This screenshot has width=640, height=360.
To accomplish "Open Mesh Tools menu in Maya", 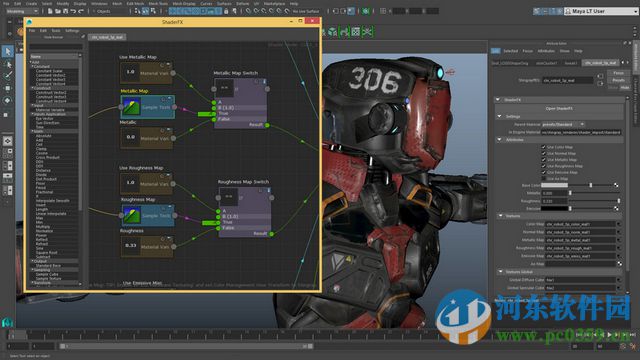I will click(158, 3).
